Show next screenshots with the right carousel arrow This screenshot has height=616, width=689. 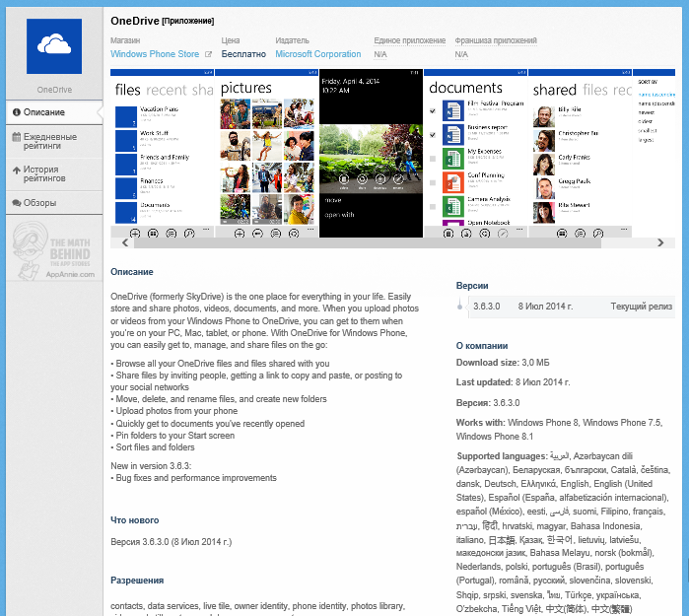(x=660, y=242)
